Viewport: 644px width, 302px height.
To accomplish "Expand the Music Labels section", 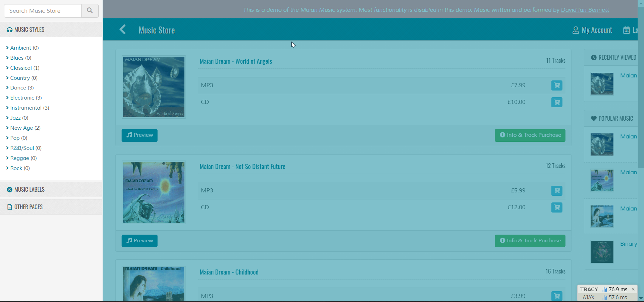I will 51,189.
